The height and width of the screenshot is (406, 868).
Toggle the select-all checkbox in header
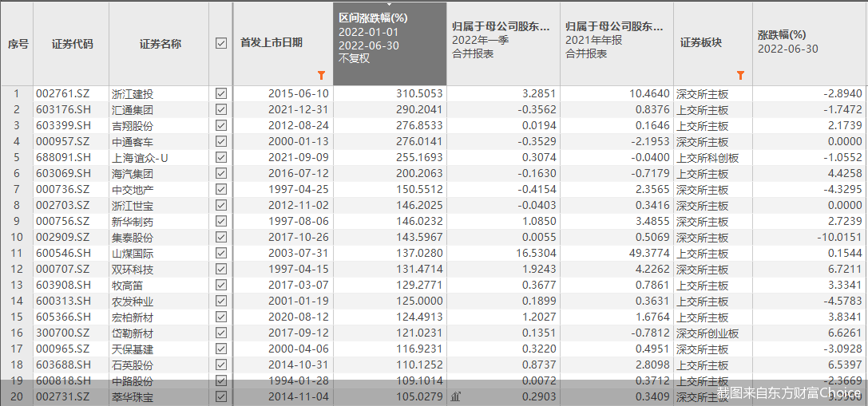221,43
